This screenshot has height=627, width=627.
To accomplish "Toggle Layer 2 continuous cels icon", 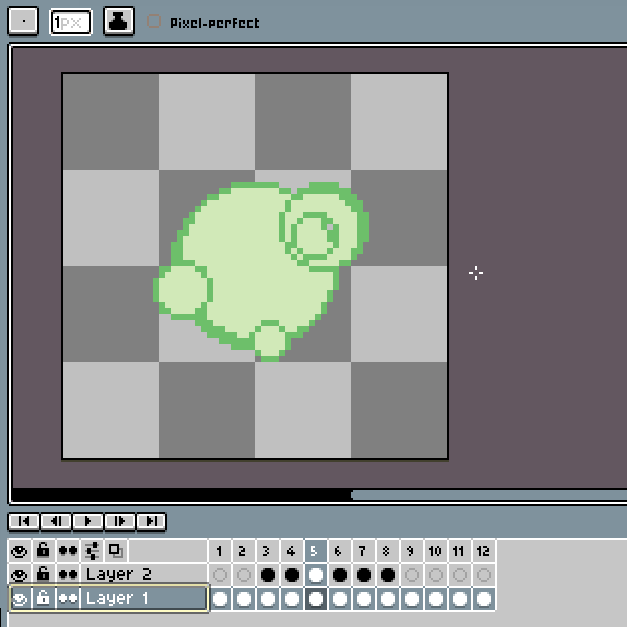I will tap(68, 575).
